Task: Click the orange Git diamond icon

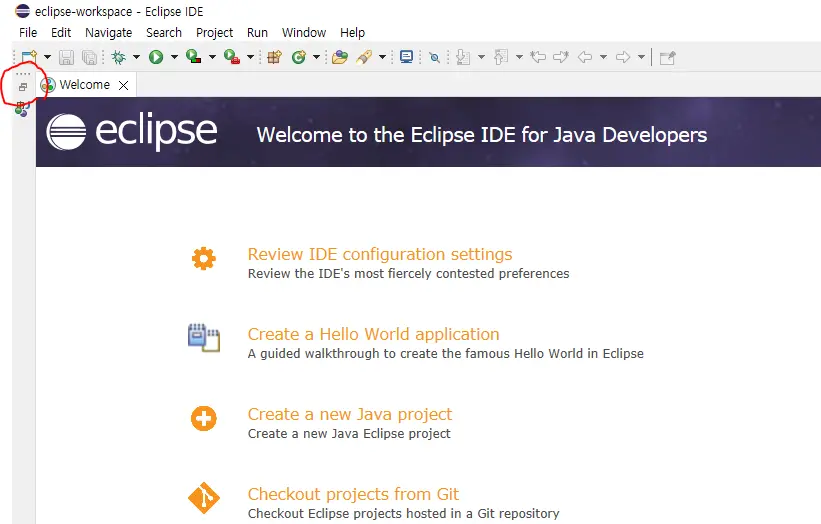Action: 204,498
